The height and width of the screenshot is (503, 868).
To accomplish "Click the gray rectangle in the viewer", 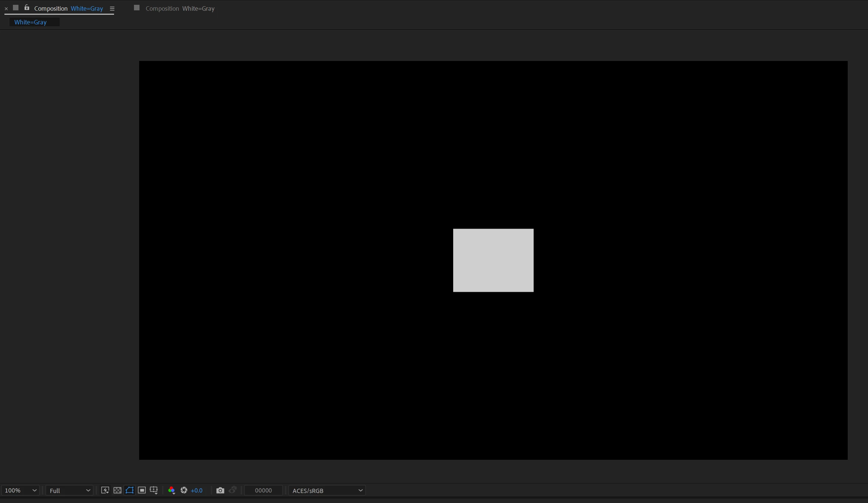I will pos(493,260).
